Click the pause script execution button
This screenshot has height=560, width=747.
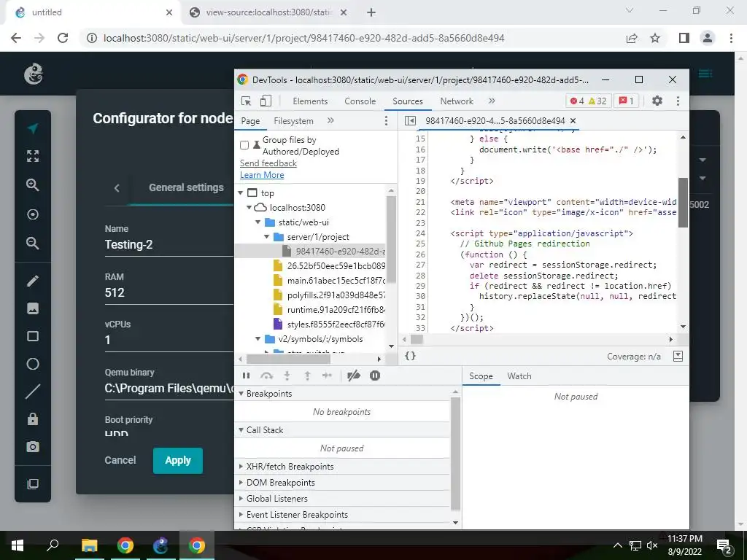(247, 376)
